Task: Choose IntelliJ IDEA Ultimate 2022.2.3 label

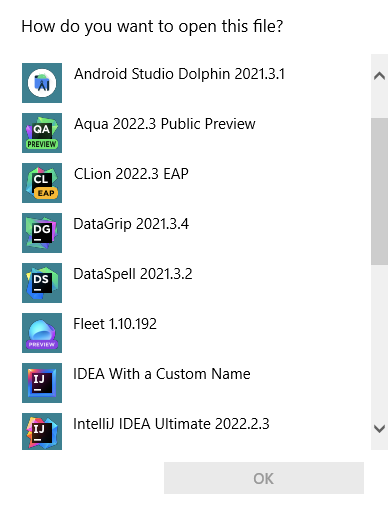Action: pyautogui.click(x=171, y=424)
